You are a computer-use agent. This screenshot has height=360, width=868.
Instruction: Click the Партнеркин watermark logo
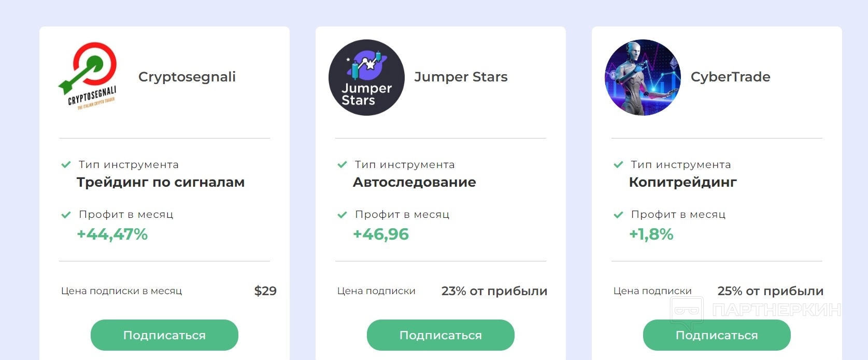coord(756,310)
